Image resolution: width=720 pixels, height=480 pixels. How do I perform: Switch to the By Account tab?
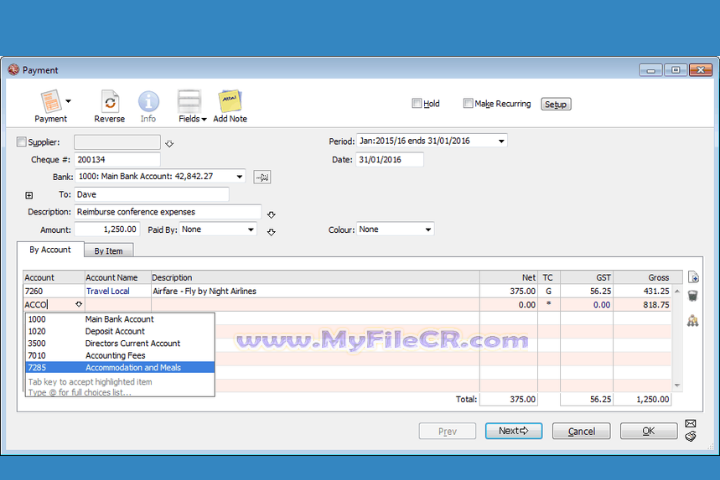(x=51, y=250)
